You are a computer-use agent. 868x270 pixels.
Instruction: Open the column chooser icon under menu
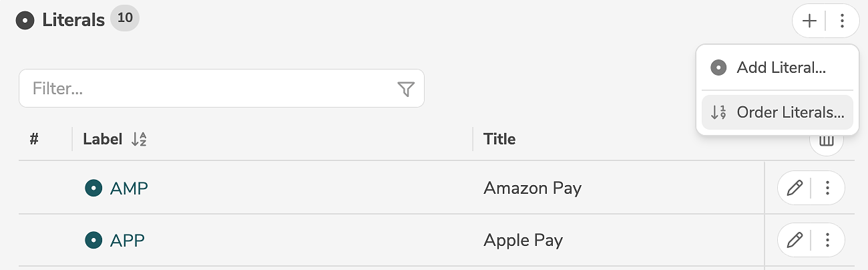point(827,142)
